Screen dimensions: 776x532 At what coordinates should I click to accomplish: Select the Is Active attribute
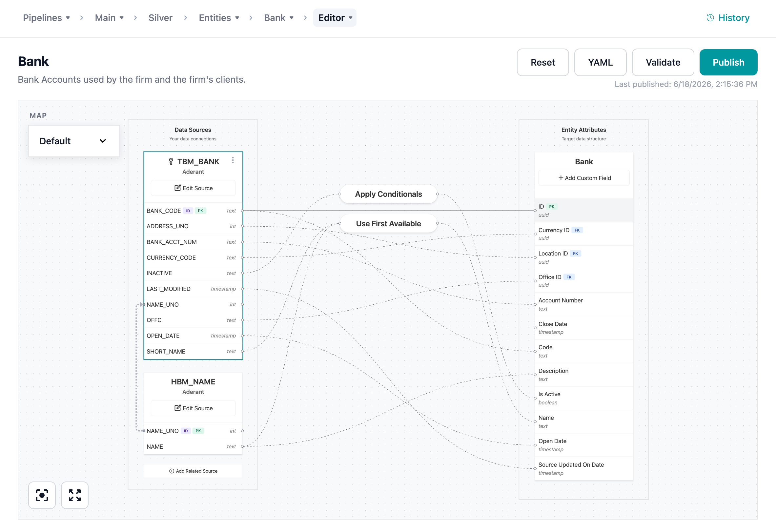tap(584, 398)
